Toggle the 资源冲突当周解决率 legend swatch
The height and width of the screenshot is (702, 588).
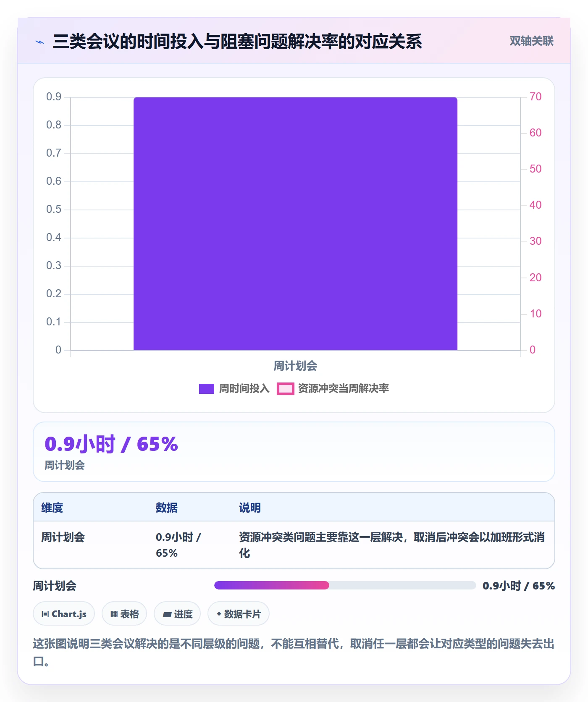coord(285,389)
